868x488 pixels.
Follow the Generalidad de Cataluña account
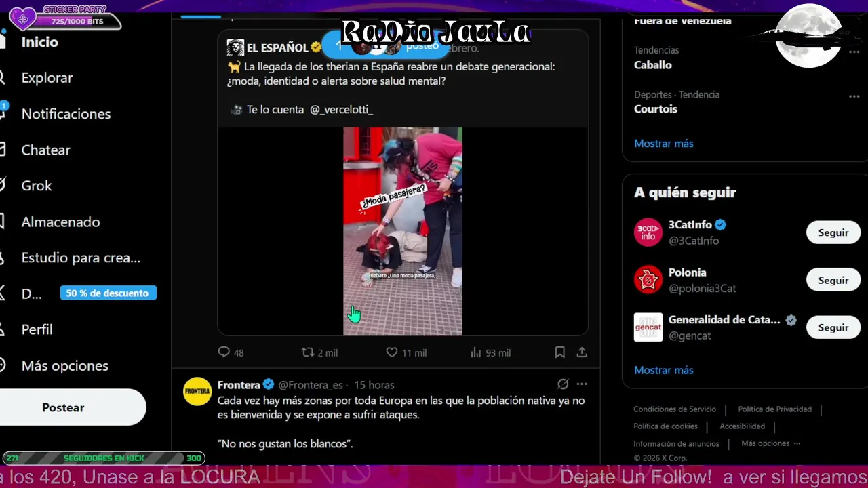[x=833, y=327]
